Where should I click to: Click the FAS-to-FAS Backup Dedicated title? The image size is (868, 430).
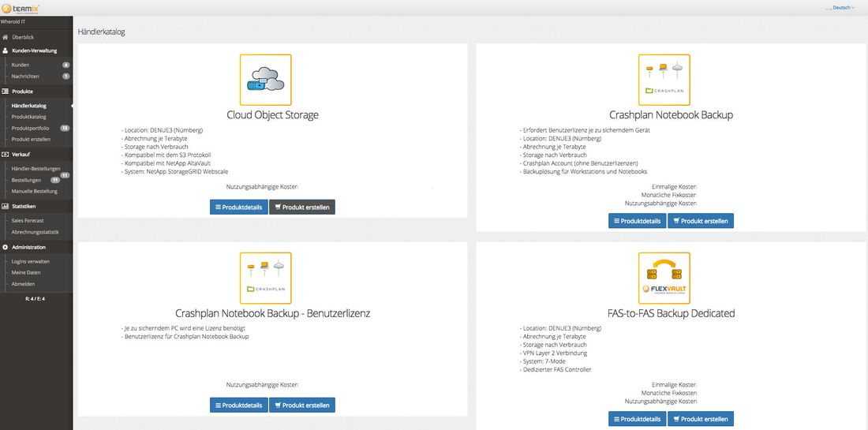pos(671,313)
